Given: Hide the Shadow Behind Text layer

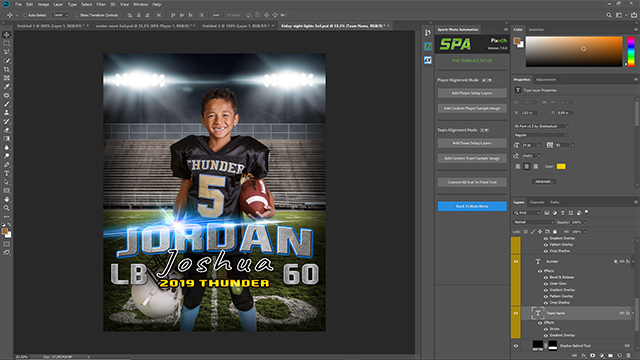Looking at the screenshot, I should tap(516, 346).
